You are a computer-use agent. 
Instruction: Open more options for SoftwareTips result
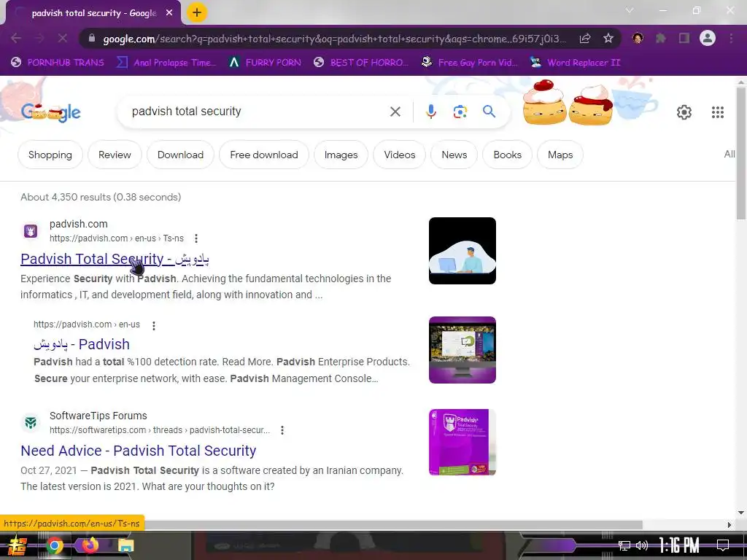[x=282, y=430]
